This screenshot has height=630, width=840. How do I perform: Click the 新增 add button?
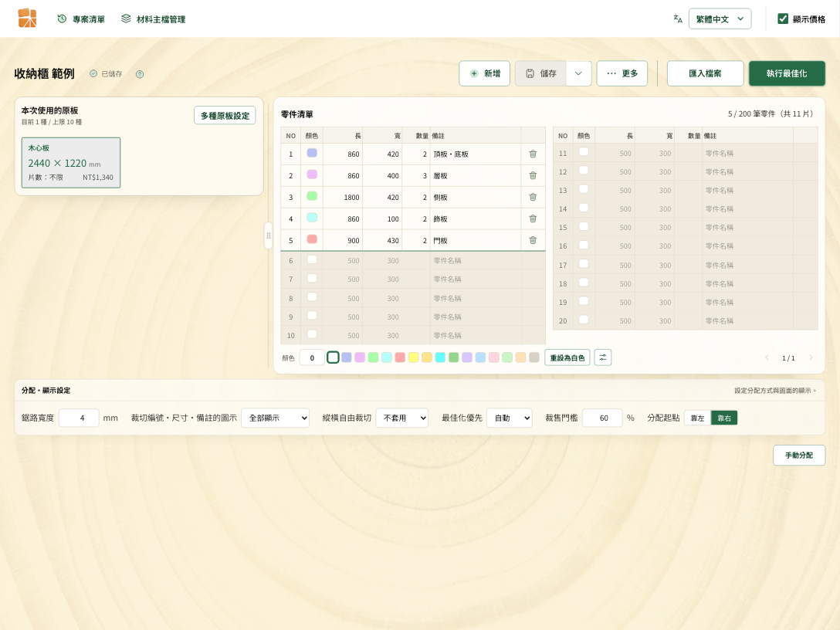coord(484,73)
